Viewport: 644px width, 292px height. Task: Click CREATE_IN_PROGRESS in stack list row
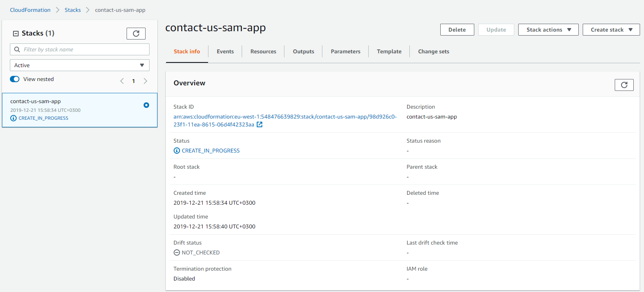pos(44,118)
